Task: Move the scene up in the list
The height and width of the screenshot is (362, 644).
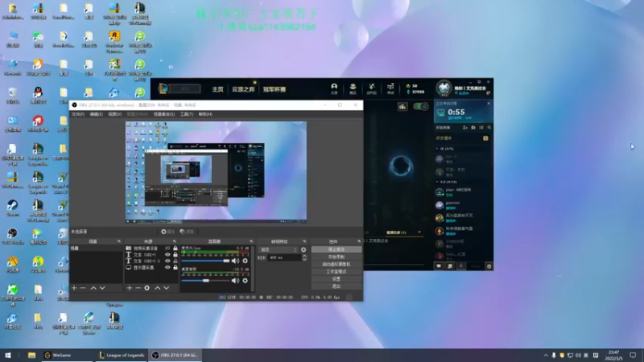Action: click(x=93, y=288)
